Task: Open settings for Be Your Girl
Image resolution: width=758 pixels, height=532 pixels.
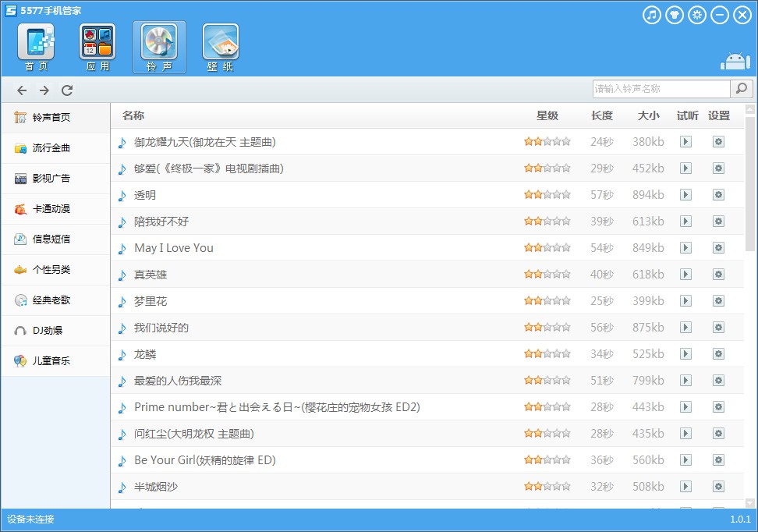Action: tap(718, 460)
